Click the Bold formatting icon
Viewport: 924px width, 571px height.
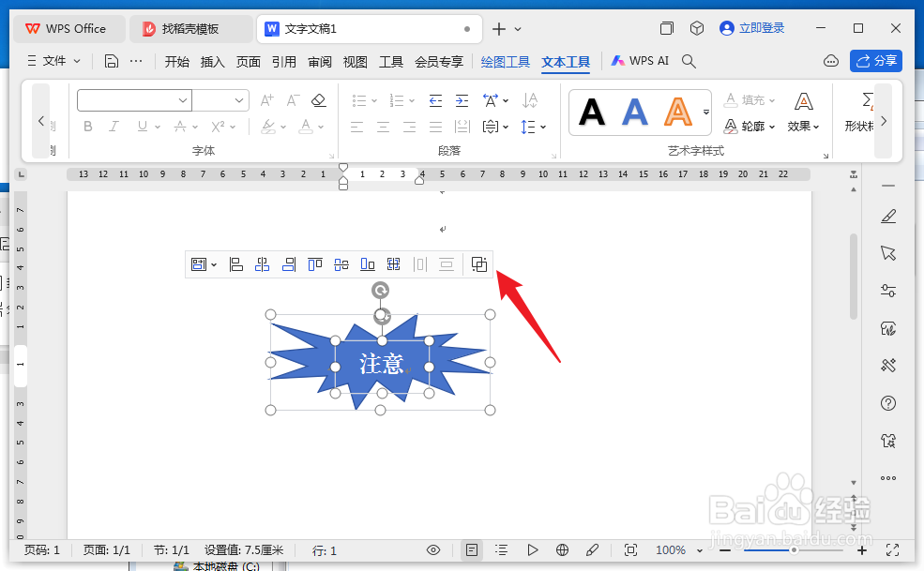[x=88, y=126]
